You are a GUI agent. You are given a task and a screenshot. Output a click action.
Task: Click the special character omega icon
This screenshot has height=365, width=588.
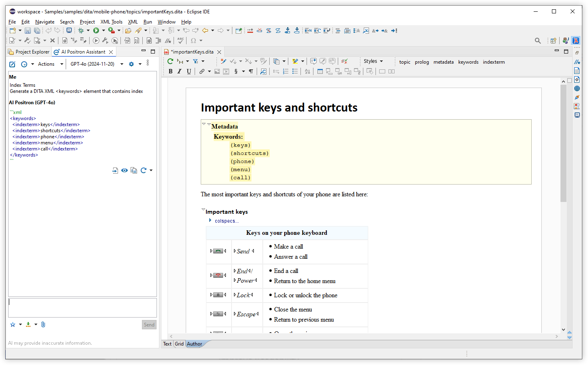[x=193, y=41]
